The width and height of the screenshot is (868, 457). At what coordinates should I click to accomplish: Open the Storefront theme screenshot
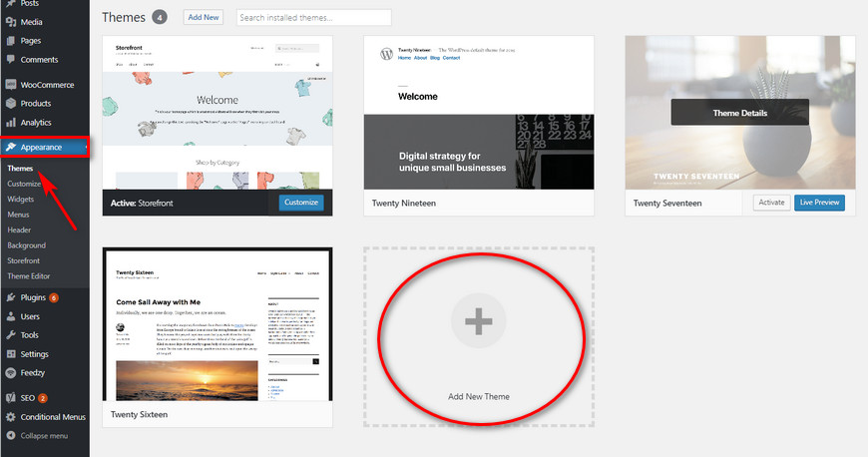217,113
